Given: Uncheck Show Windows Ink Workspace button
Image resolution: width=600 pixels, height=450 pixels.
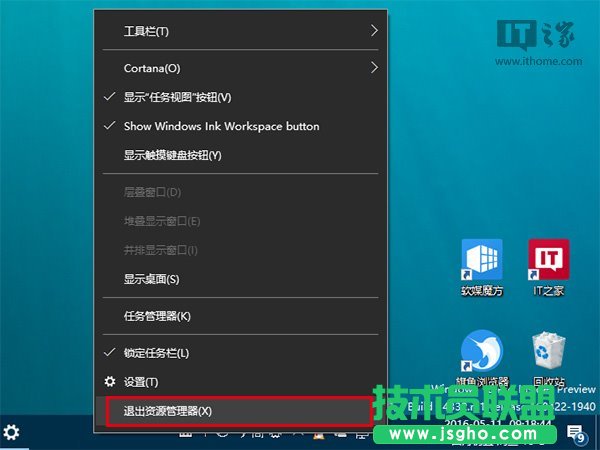Looking at the screenshot, I should point(221,127).
